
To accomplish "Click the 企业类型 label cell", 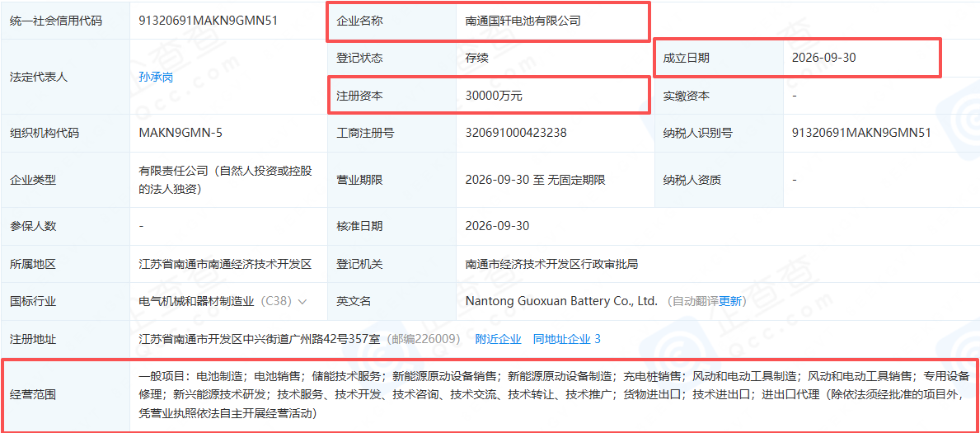I will (x=65, y=180).
